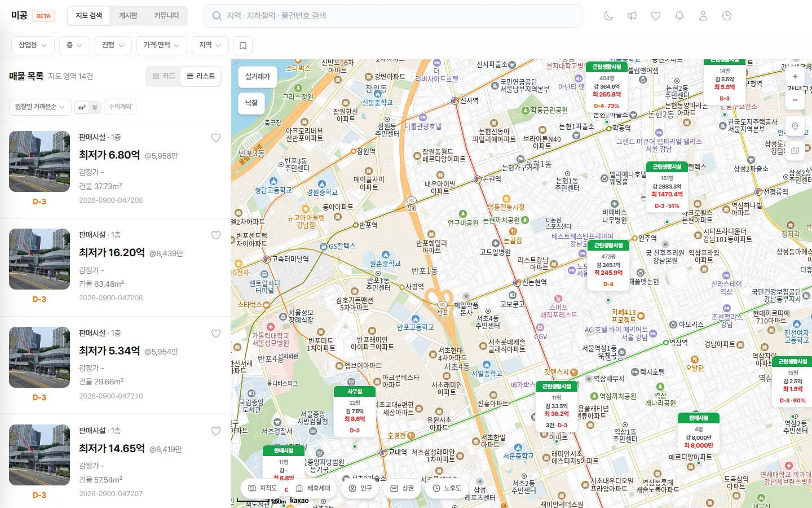Open thumbnail of 14.65억 listing
This screenshot has height=508, width=812.
[39, 455]
